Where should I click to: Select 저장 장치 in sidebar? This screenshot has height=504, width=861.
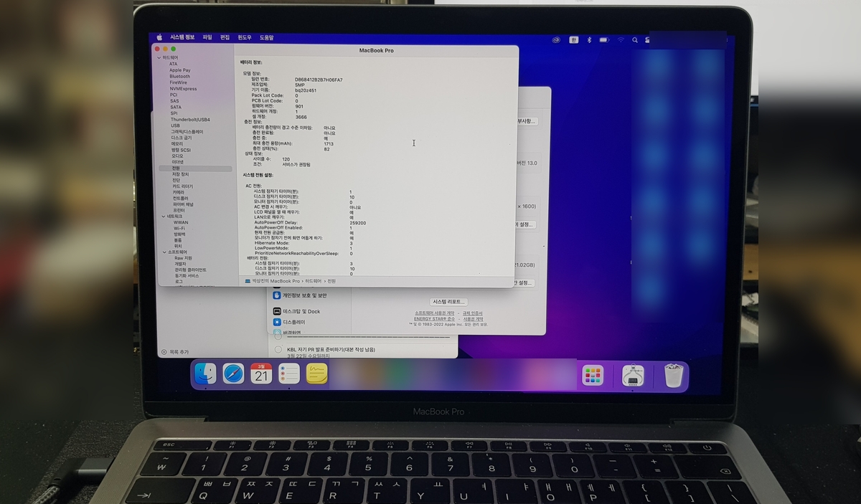point(181,174)
